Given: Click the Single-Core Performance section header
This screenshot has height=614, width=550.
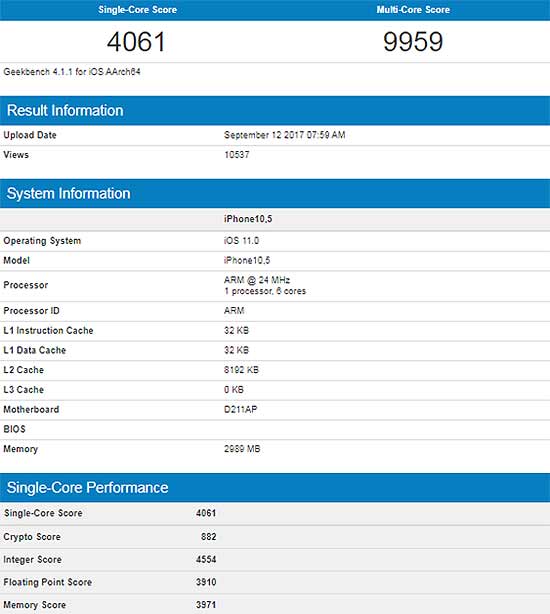Looking at the screenshot, I should tap(87, 488).
